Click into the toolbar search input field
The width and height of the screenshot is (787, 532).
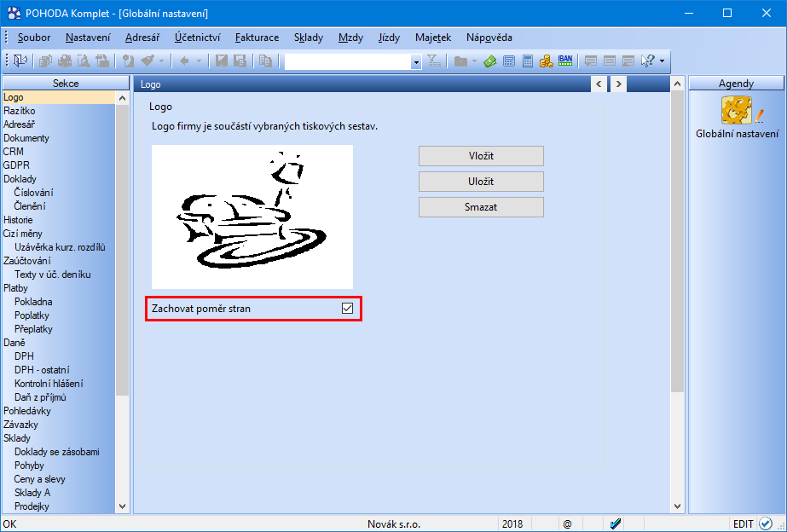(x=347, y=61)
